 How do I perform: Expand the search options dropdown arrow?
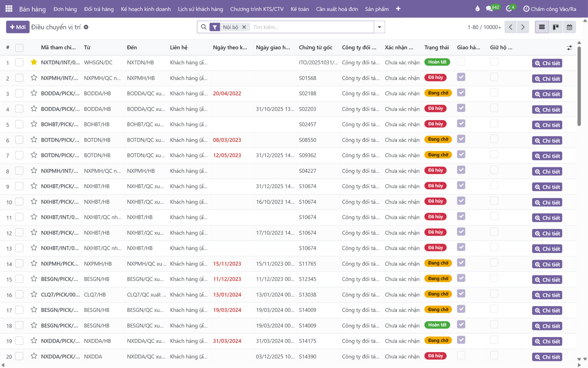point(379,27)
